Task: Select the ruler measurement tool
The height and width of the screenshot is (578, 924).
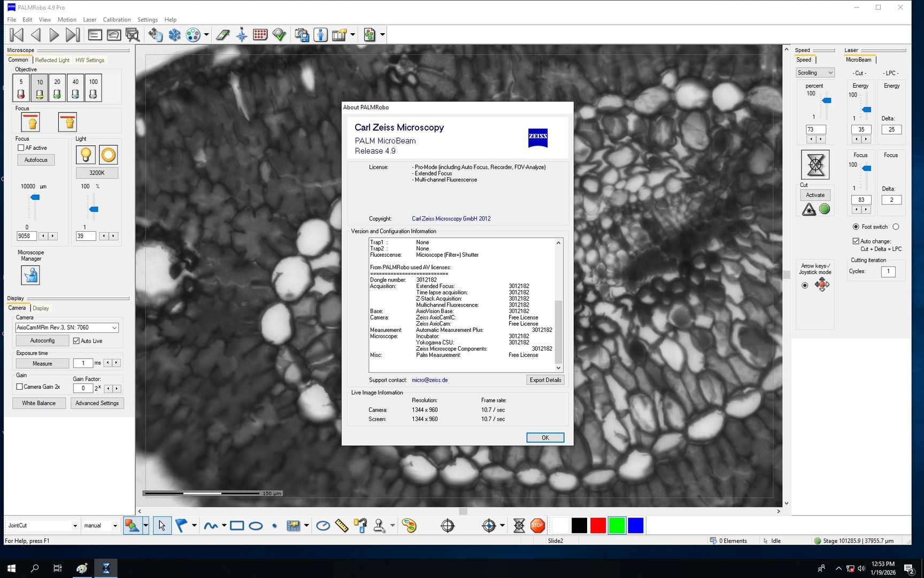Action: tap(341, 526)
